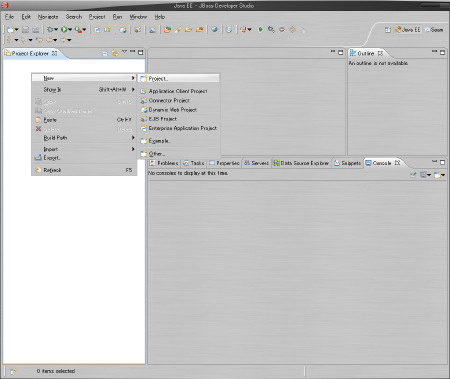Switch to the Seam perspective

coord(434,30)
